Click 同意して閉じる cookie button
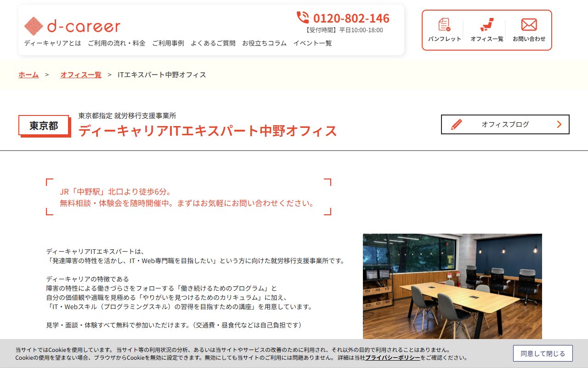This screenshot has height=368, width=588. [x=543, y=353]
